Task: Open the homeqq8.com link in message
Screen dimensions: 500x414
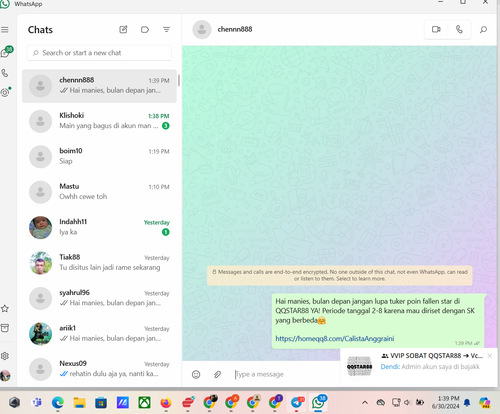Action: [x=335, y=339]
